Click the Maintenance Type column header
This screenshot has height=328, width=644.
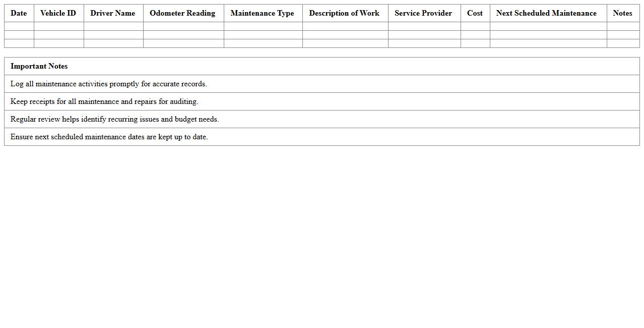[262, 13]
